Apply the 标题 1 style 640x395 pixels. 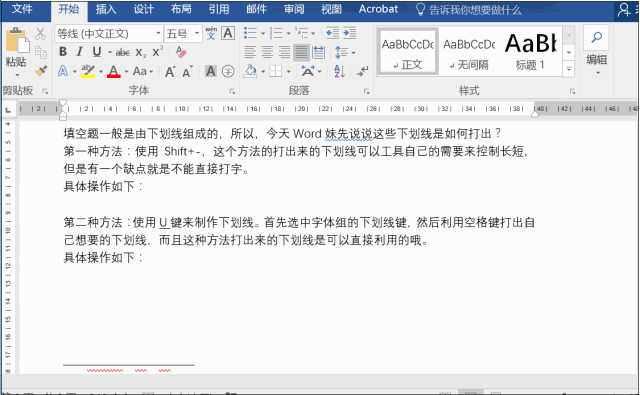click(x=530, y=51)
